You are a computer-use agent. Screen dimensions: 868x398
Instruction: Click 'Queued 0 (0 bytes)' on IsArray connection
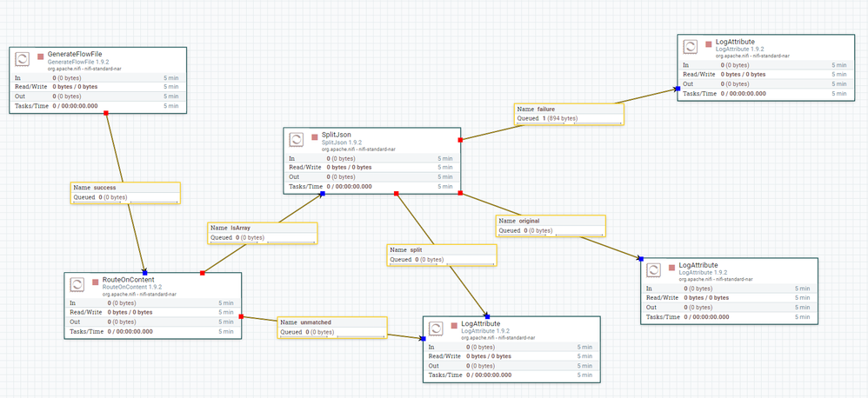pos(237,238)
